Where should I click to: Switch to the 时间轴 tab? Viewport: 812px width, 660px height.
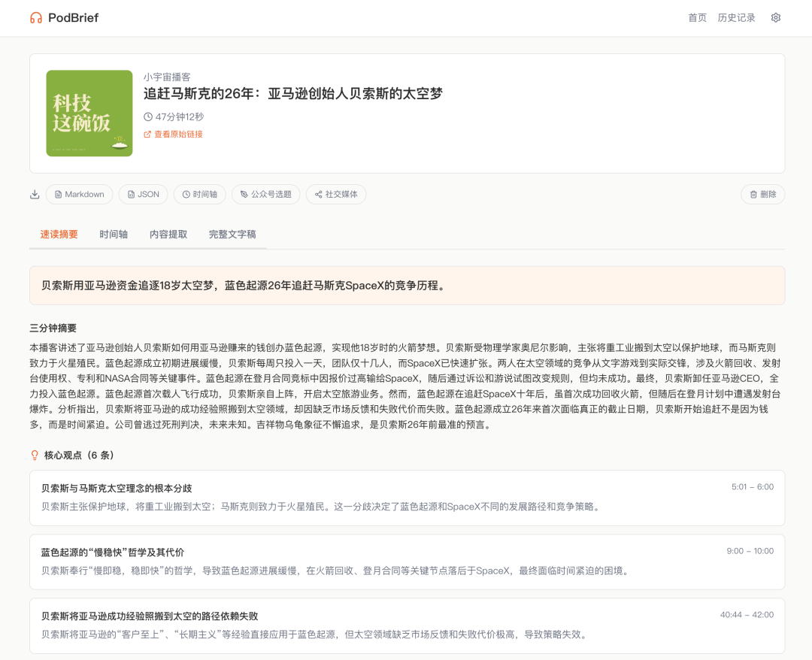coord(114,235)
